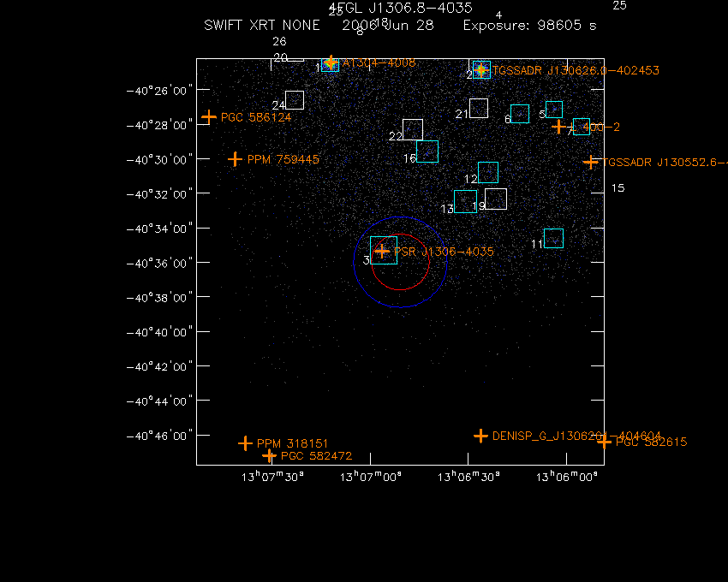Image resolution: width=728 pixels, height=582 pixels.
Task: Select the PGC 586124 label
Action: coord(256,117)
